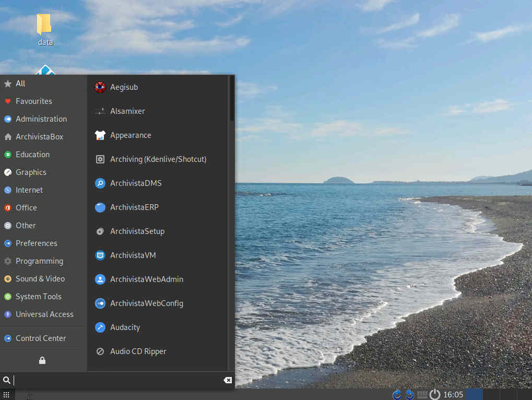Launch Aegisub from the app list

(x=124, y=87)
